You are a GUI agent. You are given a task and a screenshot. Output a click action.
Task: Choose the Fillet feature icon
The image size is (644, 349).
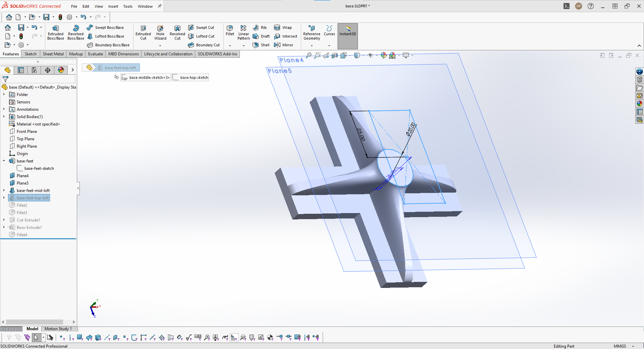[x=230, y=30]
